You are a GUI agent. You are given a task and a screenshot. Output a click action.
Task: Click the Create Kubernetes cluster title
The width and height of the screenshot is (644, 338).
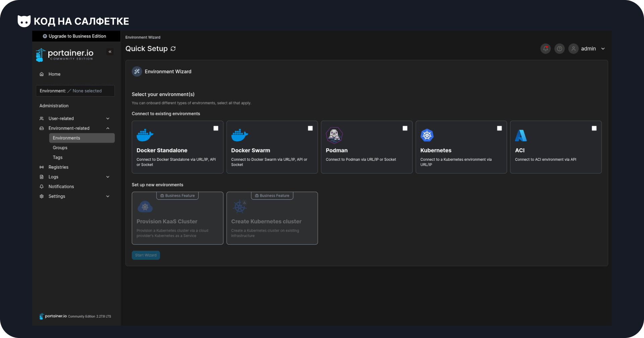click(x=266, y=222)
